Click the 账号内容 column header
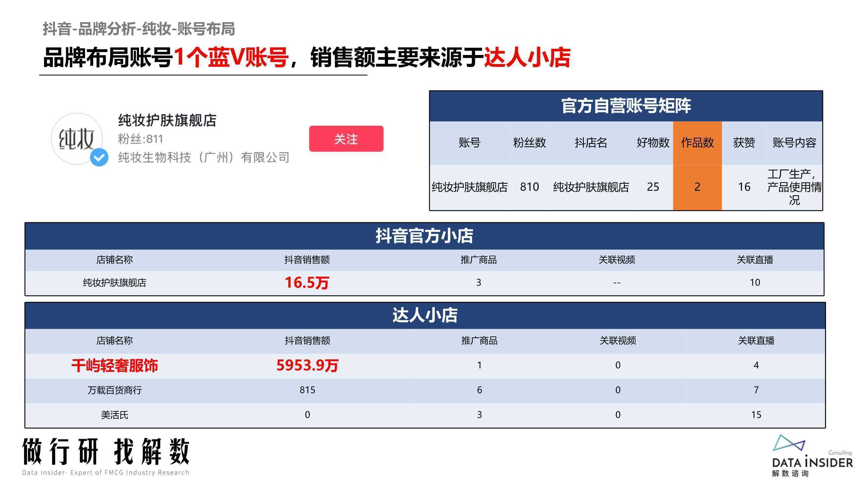Image resolution: width=868 pixels, height=488 pixels. (x=794, y=143)
